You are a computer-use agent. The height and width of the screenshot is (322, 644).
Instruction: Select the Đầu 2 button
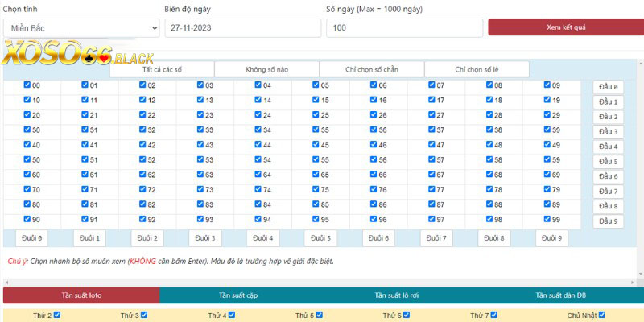pos(609,117)
